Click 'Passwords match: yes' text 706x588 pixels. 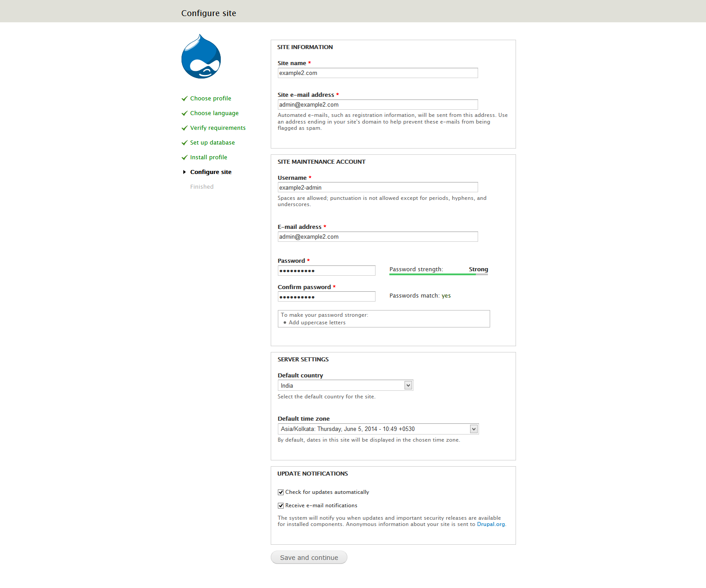(x=420, y=296)
